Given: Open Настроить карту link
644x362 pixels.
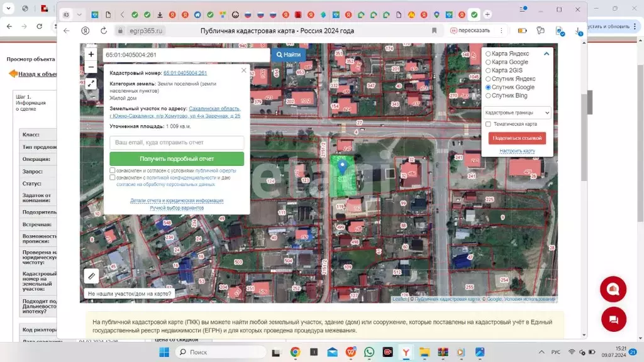Looking at the screenshot, I should click(x=517, y=151).
